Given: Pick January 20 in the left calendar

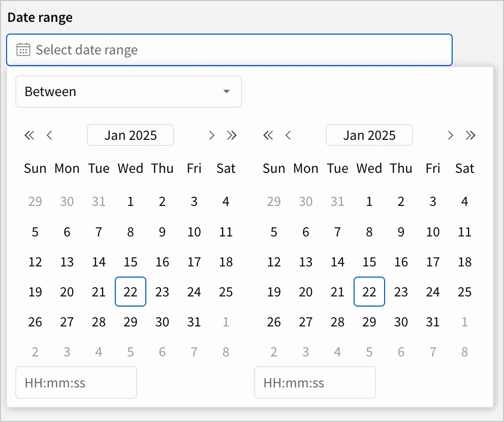Looking at the screenshot, I should pos(67,292).
